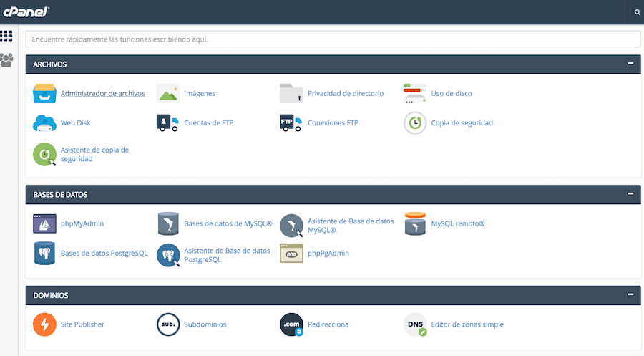Open the Editor de zonas simple link
Viewport: 644px width, 356px height.
467,324
